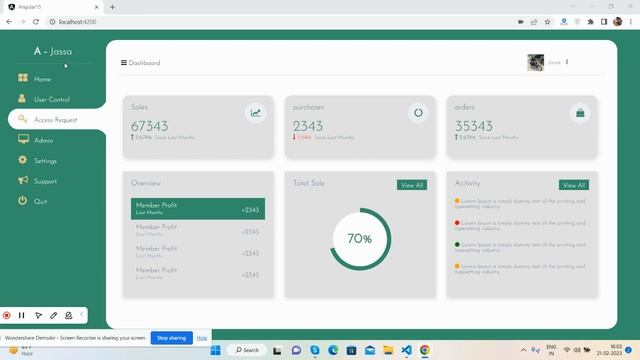Open the three-dot menu next to profile
This screenshot has height=360, width=640.
567,62
